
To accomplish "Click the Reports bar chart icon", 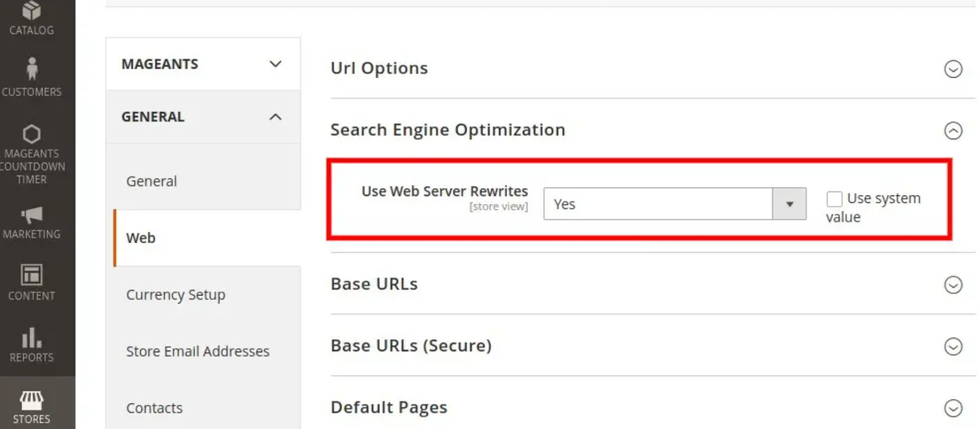I will (32, 338).
